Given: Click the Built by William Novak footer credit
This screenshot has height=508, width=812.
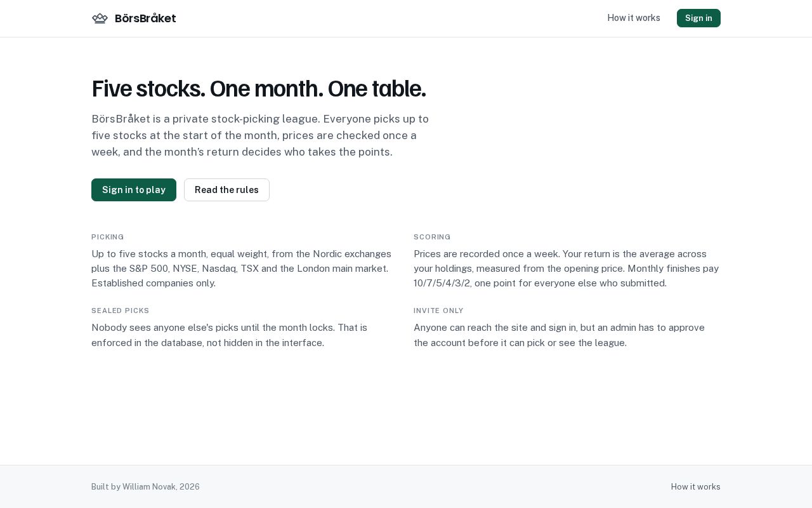Looking at the screenshot, I should (x=145, y=487).
